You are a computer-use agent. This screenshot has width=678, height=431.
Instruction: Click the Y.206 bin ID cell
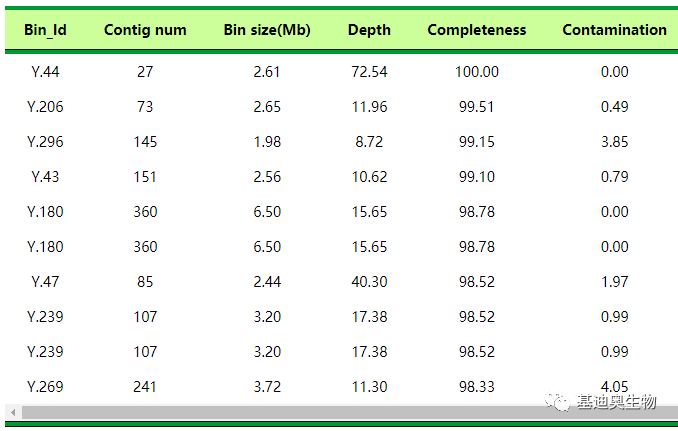click(45, 107)
